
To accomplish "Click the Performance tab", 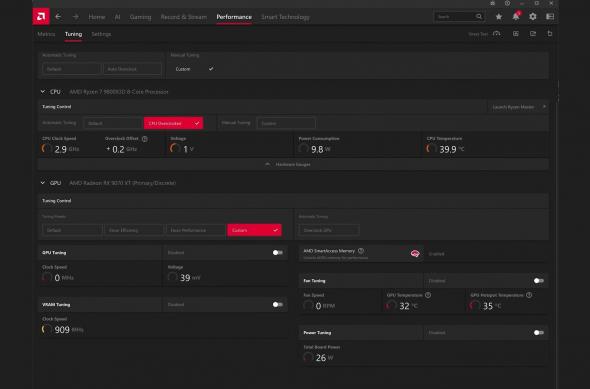I will (x=234, y=17).
